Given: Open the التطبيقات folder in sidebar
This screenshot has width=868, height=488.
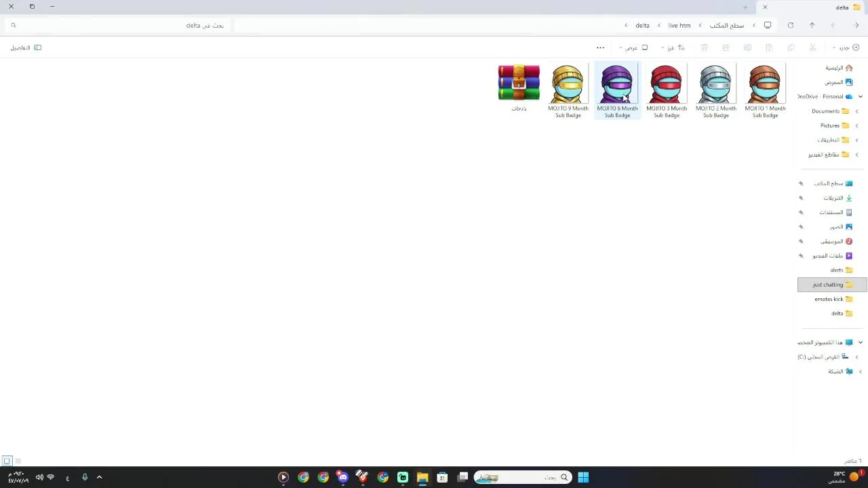Looking at the screenshot, I should tap(833, 140).
